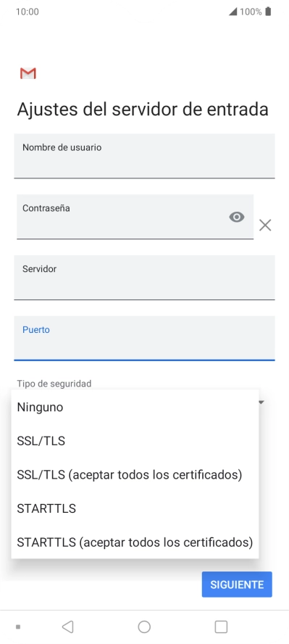Screen dimensions: 289x644
Task: Toggle password visibility eye icon
Action: 237,217
